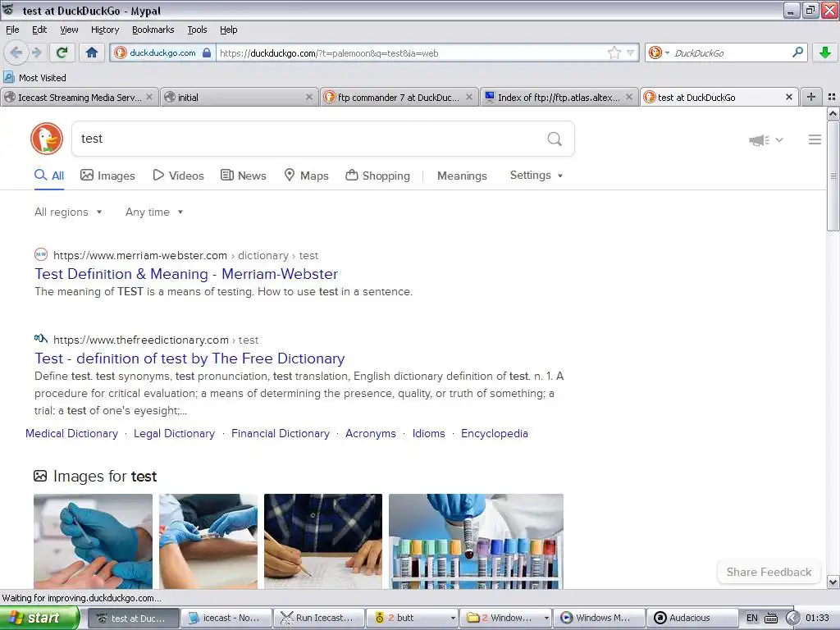Reload the current page
Viewport: 840px width, 630px height.
pos(62,52)
